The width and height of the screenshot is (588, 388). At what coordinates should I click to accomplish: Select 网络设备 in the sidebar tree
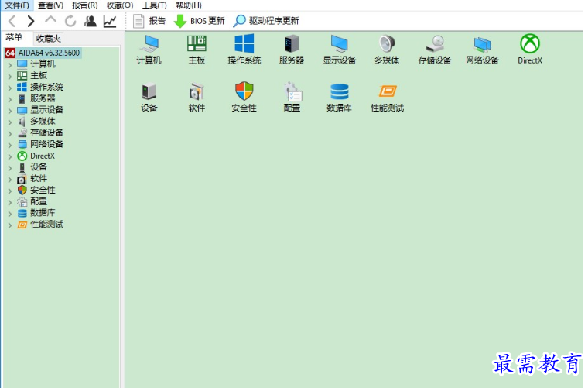40,144
